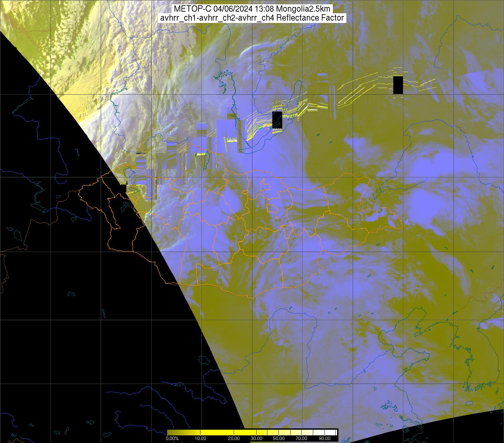This screenshot has height=443, width=504.
Task: Click the '10.00' color scale label
Action: (200, 438)
